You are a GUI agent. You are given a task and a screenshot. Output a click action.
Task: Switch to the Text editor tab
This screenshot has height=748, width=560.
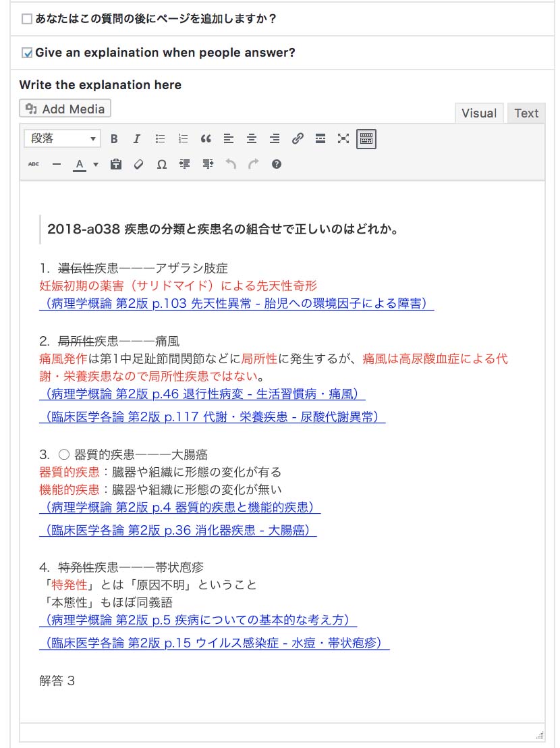coord(526,113)
